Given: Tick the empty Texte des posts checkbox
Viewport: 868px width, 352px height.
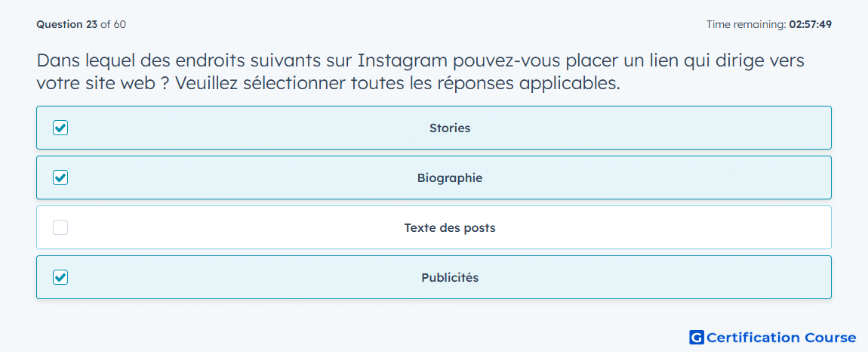Looking at the screenshot, I should tap(60, 227).
